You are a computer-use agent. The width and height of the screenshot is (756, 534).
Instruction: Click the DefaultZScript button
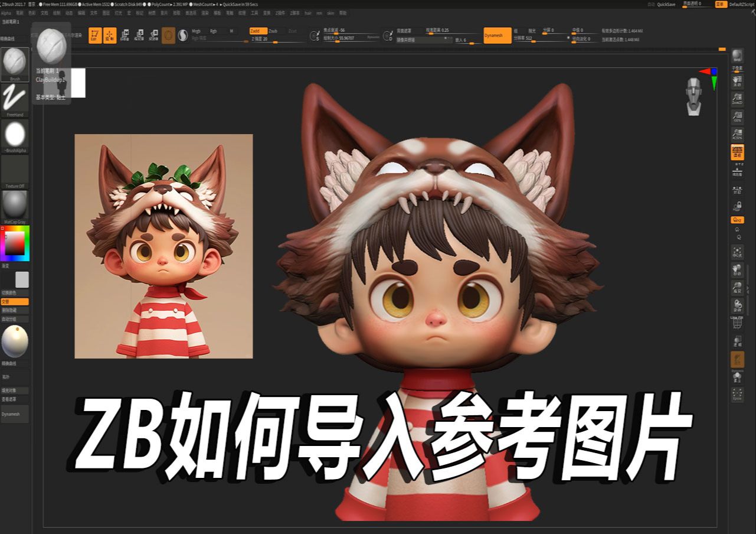[742, 4]
